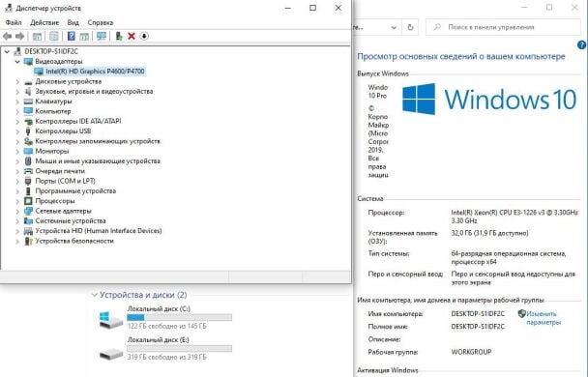Click the Windows 10 logo
Image resolution: width=588 pixels, height=377 pixels.
489,100
